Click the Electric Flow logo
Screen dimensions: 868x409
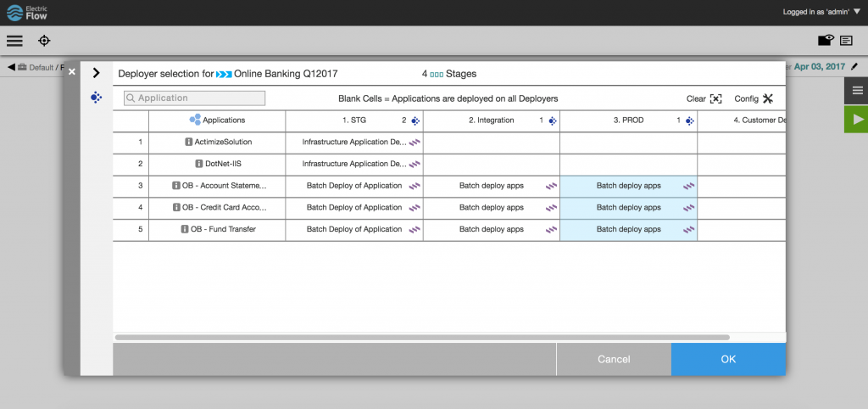(x=27, y=13)
